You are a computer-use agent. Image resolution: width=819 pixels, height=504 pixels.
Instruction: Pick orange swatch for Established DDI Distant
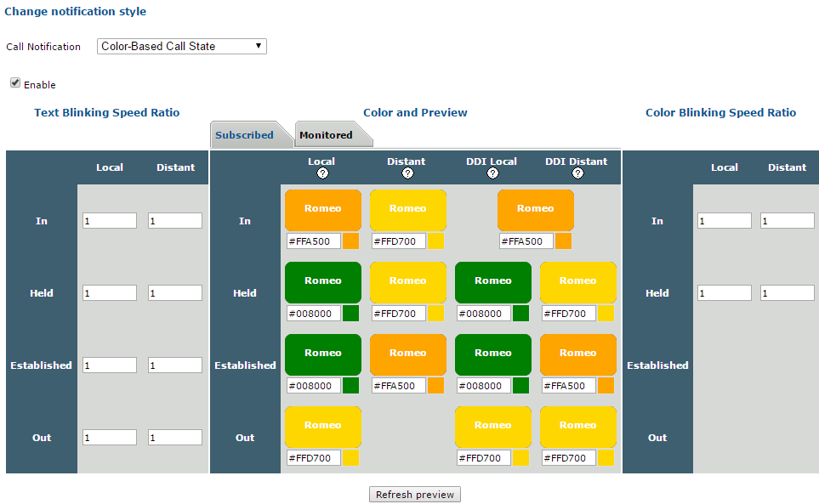pos(606,386)
